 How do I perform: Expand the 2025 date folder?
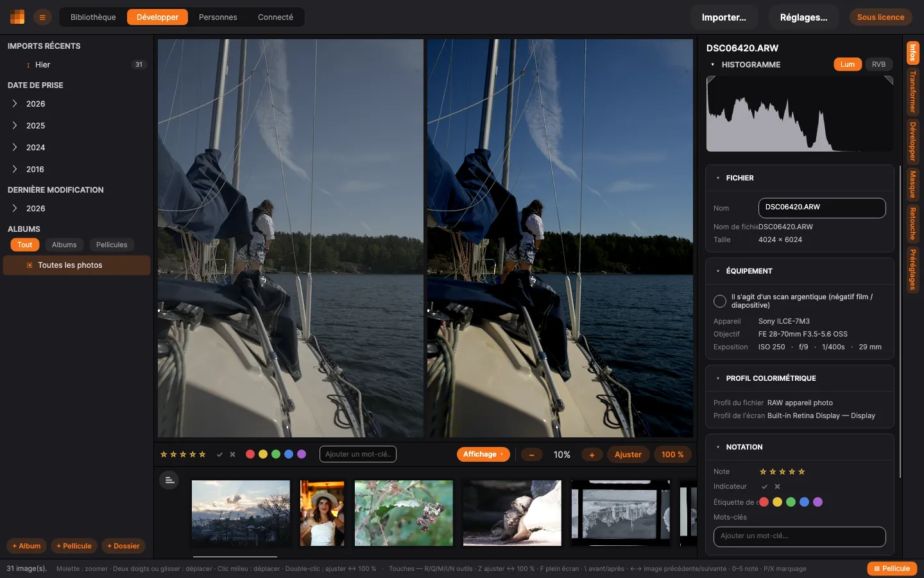click(x=15, y=126)
